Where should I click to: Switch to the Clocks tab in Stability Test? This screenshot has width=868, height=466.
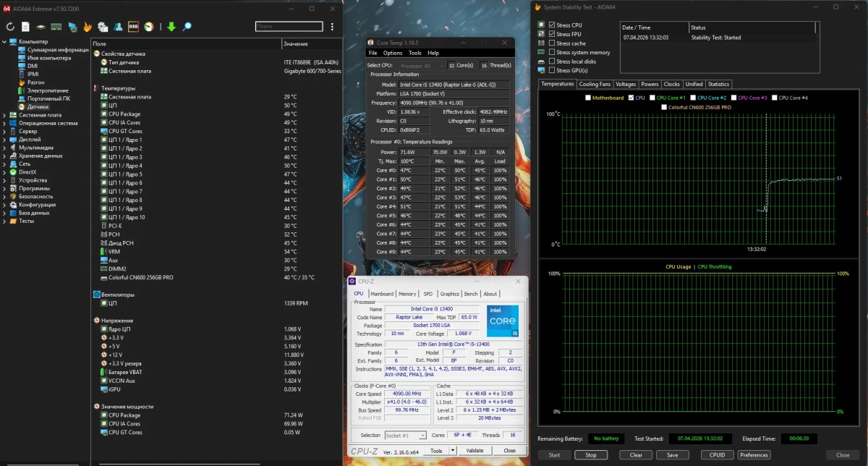(671, 84)
